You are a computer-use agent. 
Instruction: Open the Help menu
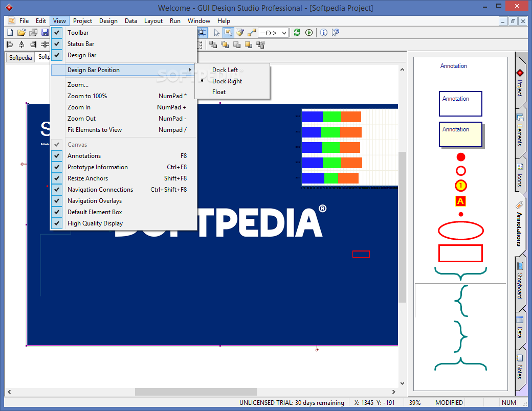(224, 20)
